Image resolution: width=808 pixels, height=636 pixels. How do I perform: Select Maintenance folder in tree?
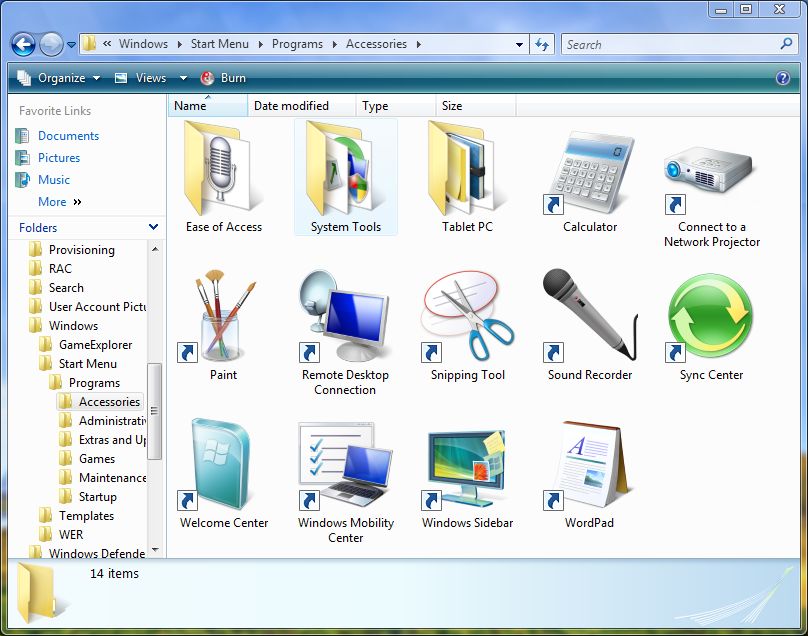(103, 478)
